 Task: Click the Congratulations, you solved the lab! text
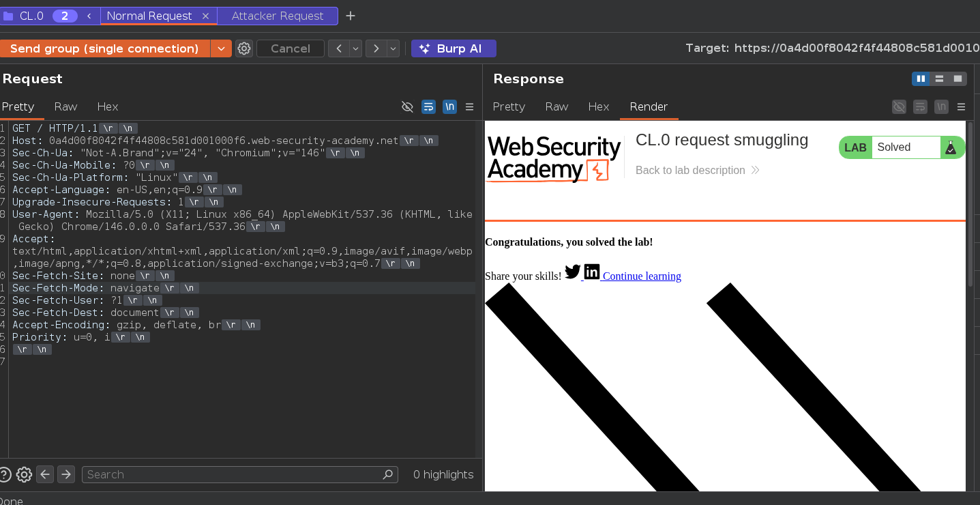point(569,242)
